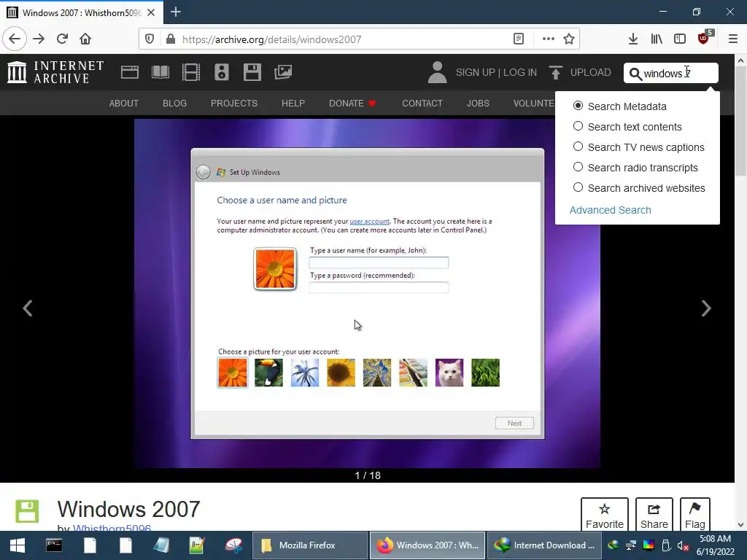
Task: Open the Video film-strip icon
Action: (191, 72)
